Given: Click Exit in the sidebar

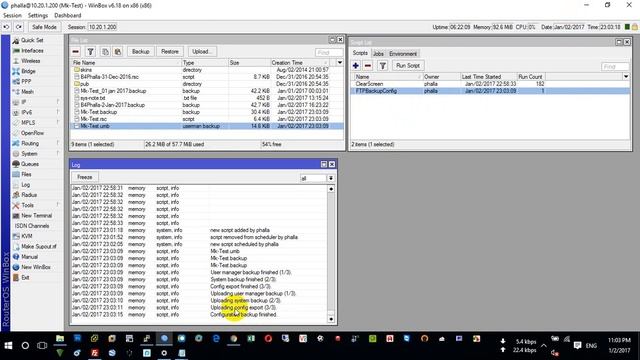Looking at the screenshot, I should pyautogui.click(x=25, y=277).
